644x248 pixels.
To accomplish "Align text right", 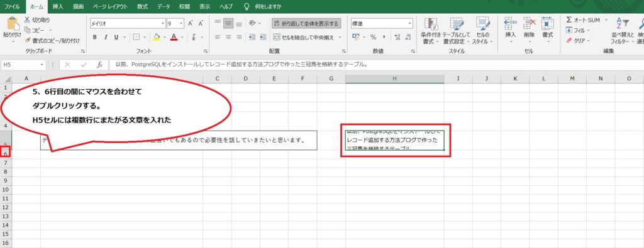I will click(238, 37).
